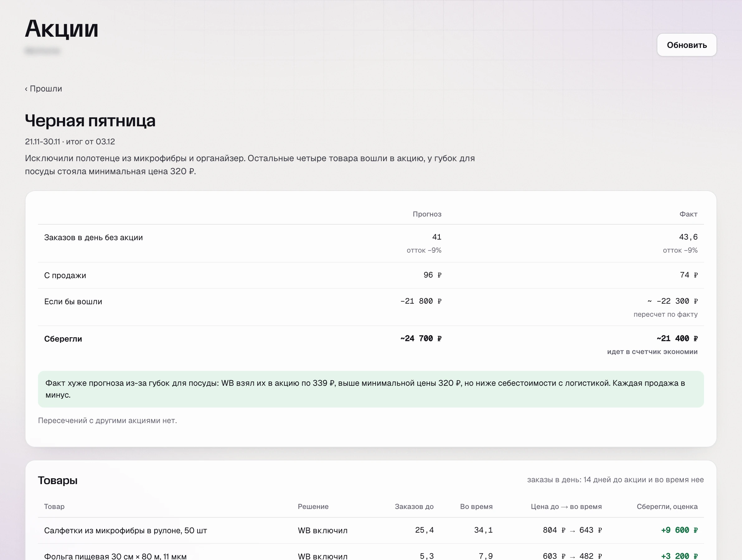Screen dimensions: 742x560
Task: Click the Во время column header
Action: click(476, 506)
